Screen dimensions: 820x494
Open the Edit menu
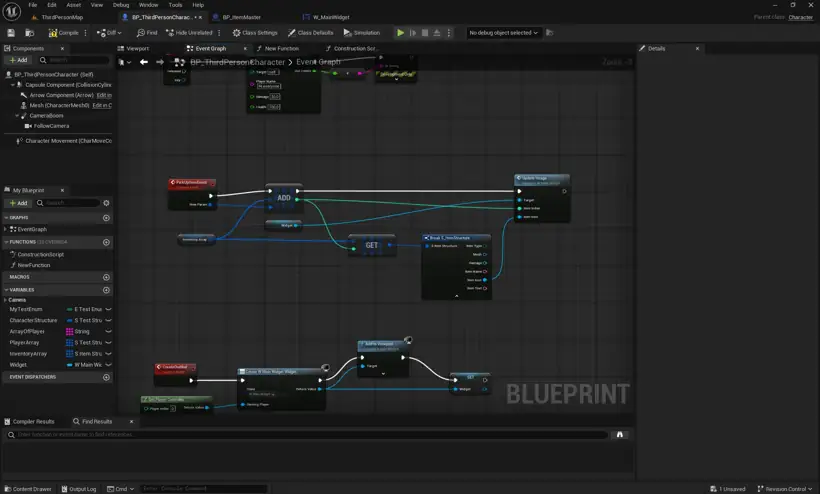52,5
